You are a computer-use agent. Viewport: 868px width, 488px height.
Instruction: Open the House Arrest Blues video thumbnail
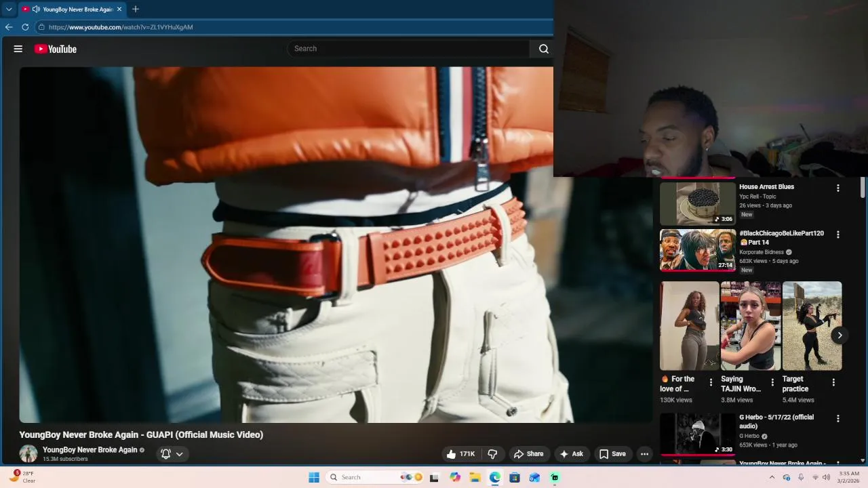click(698, 203)
